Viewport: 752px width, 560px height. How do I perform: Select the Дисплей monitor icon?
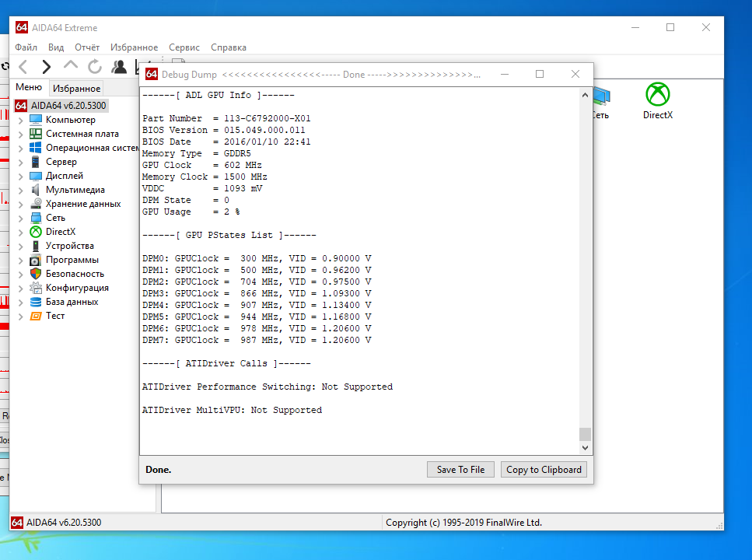click(36, 176)
